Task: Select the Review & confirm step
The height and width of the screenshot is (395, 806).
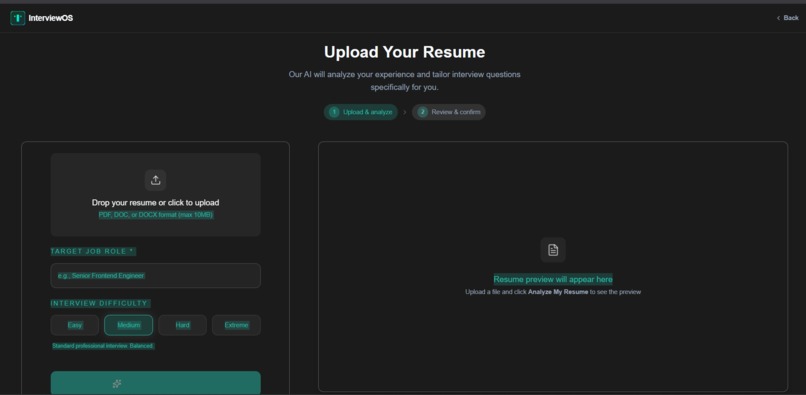Action: click(x=449, y=112)
